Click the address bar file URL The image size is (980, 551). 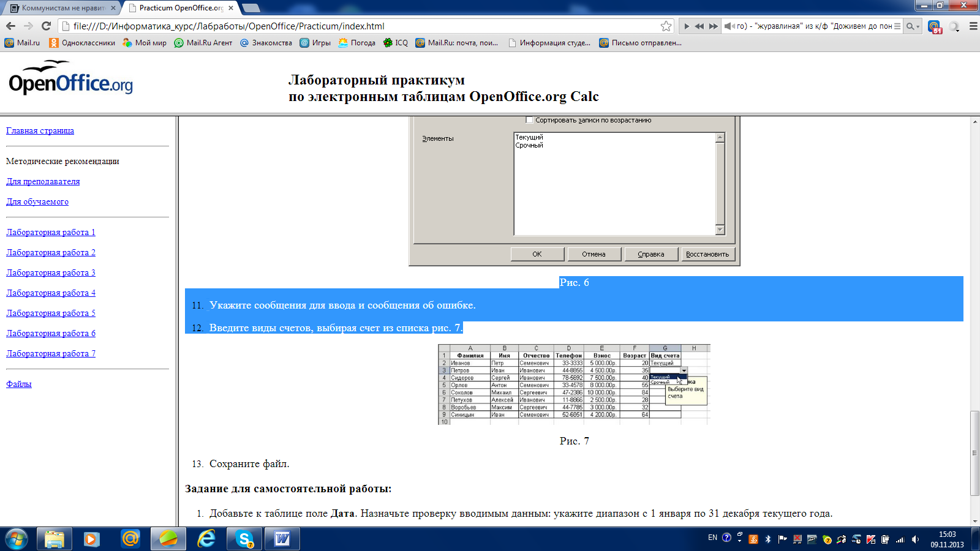229,26
